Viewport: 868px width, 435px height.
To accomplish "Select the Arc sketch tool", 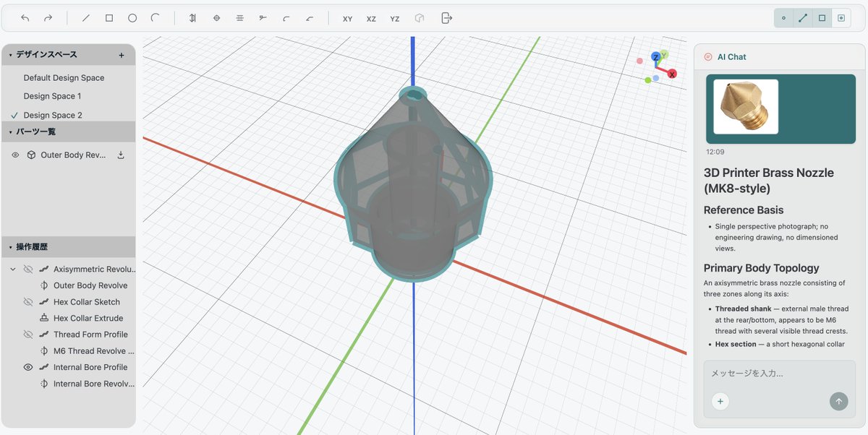I will click(156, 18).
